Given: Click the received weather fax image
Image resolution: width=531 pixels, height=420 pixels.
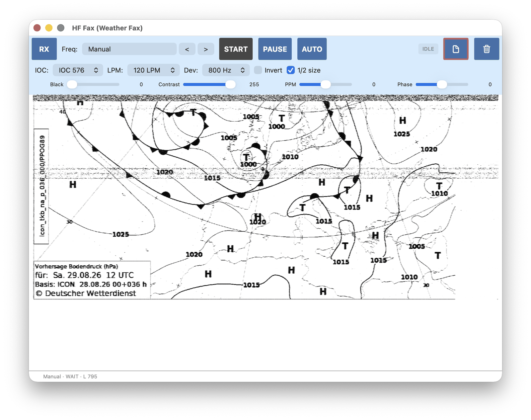Looking at the screenshot, I should [x=265, y=197].
